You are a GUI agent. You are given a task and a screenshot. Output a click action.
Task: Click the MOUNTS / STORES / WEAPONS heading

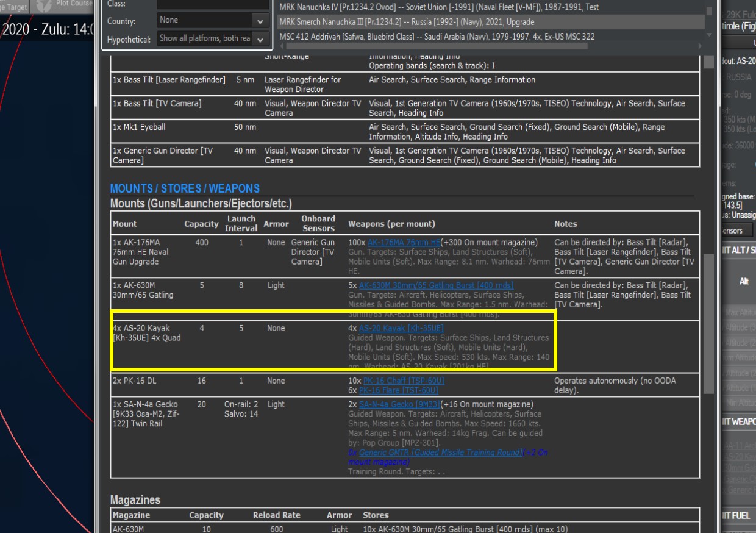pyautogui.click(x=185, y=188)
